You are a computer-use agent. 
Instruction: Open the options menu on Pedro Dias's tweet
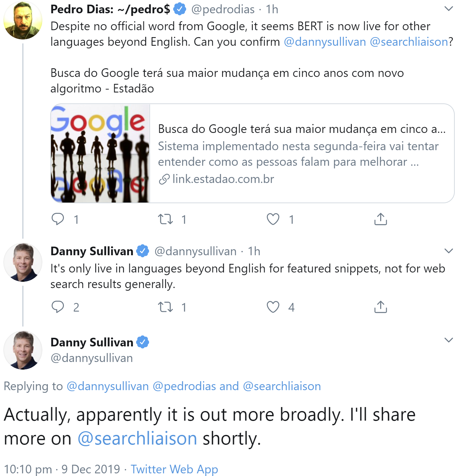449,9
